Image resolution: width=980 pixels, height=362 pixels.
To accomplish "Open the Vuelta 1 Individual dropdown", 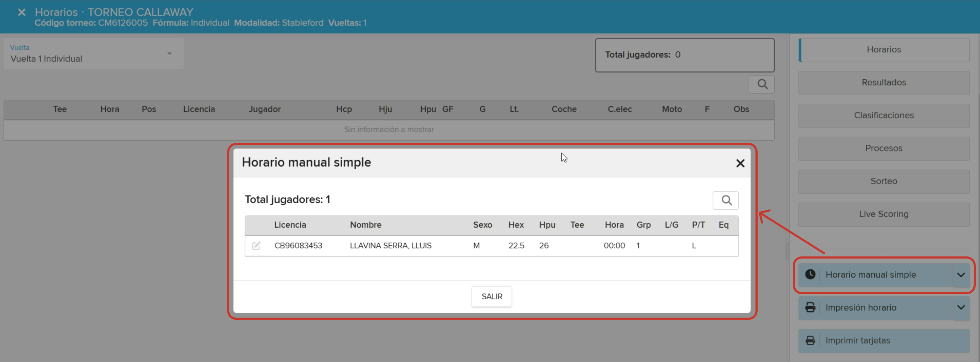I will pos(94,54).
